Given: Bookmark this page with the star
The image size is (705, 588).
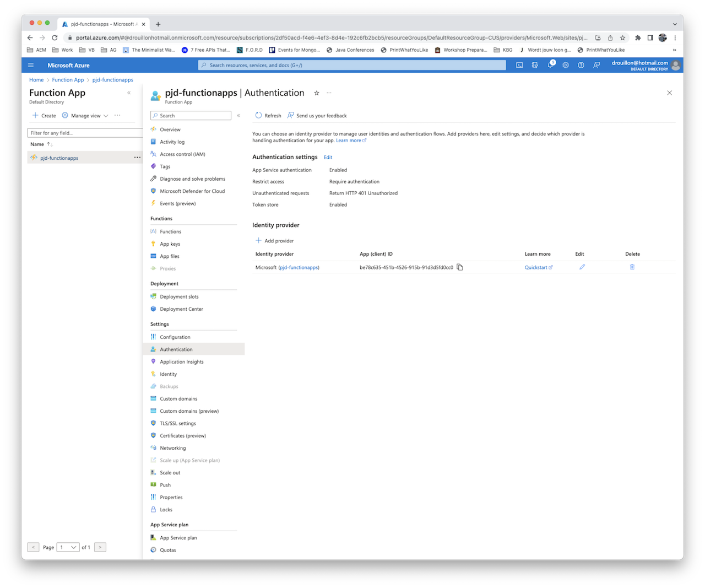Looking at the screenshot, I should point(622,38).
